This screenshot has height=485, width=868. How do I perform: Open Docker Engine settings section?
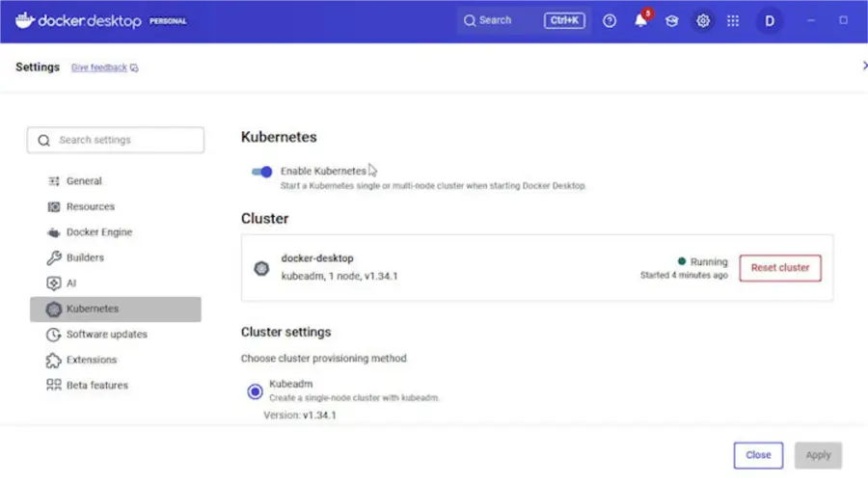pyautogui.click(x=116, y=232)
